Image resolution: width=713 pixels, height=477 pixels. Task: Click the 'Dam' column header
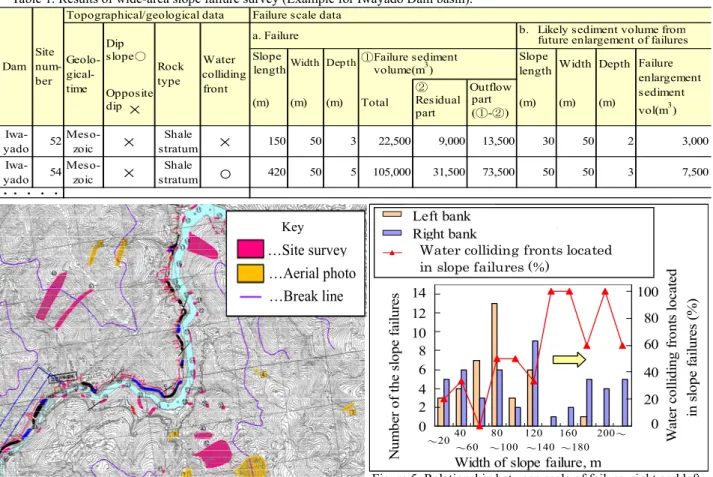14,67
